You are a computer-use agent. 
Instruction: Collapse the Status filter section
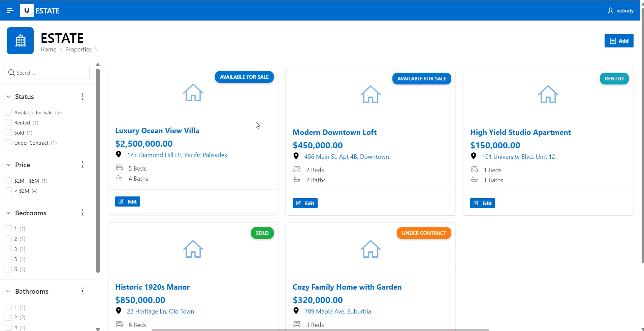click(8, 97)
